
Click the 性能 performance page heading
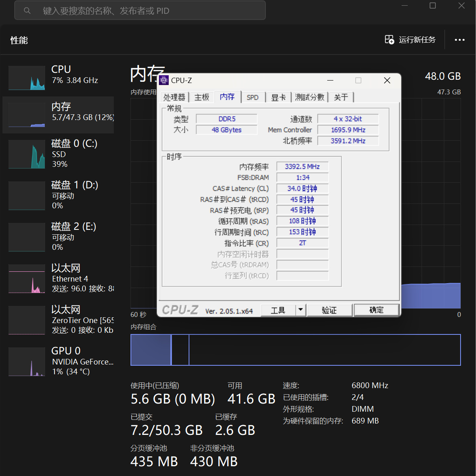(19, 40)
